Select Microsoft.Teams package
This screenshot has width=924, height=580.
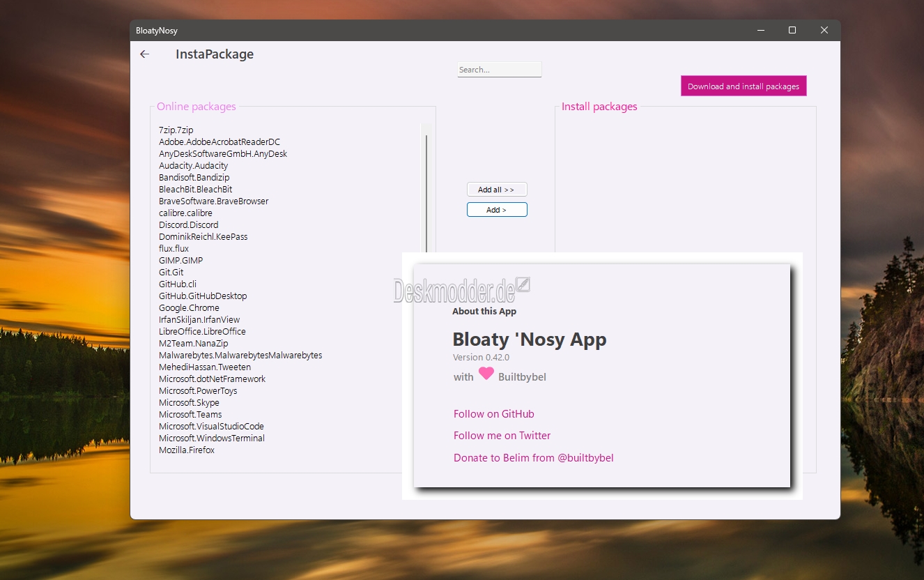(x=190, y=415)
